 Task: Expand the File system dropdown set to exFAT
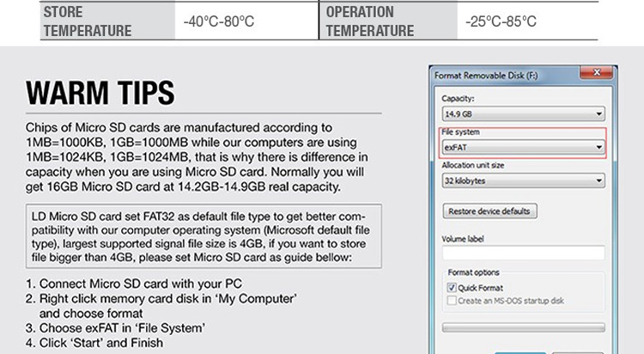coord(522,147)
